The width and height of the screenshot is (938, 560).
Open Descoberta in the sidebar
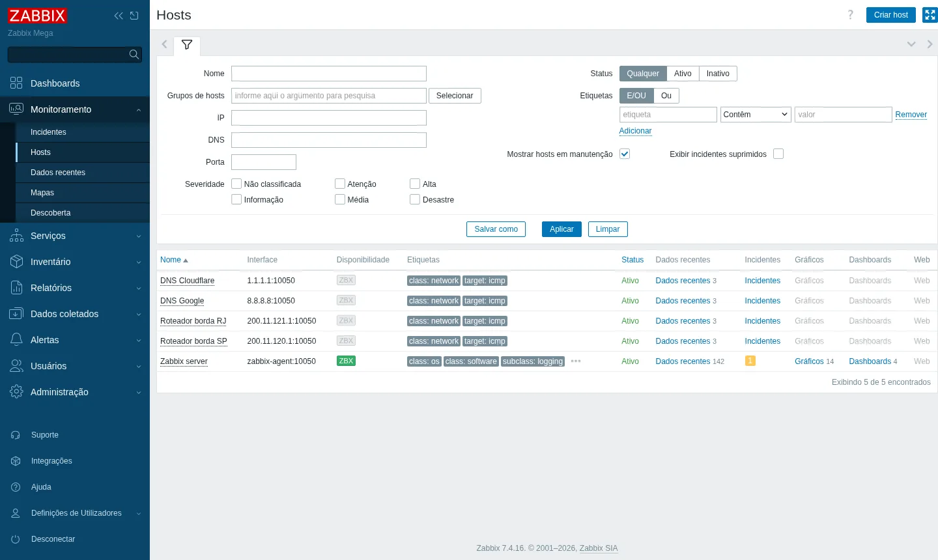pos(51,213)
